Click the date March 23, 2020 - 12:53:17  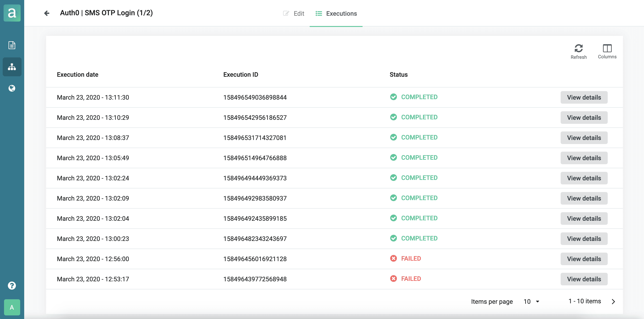coord(93,279)
